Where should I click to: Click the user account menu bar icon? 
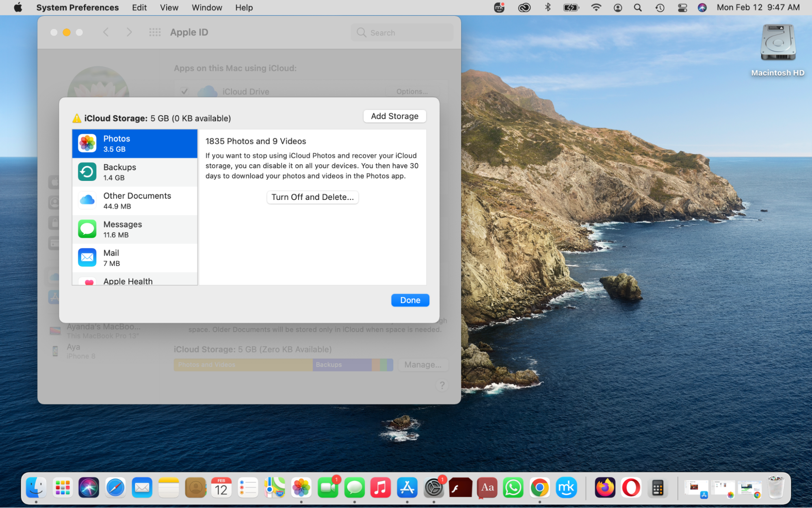click(617, 7)
